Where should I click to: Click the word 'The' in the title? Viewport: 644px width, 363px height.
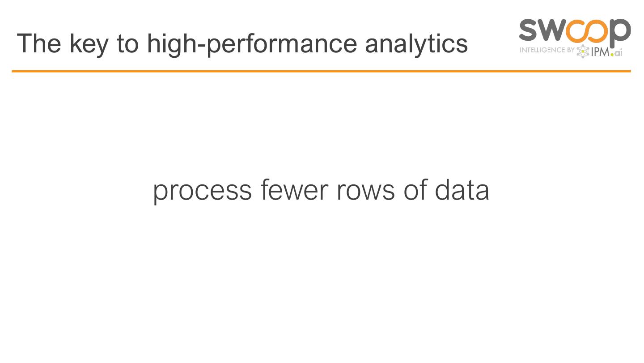(x=38, y=43)
